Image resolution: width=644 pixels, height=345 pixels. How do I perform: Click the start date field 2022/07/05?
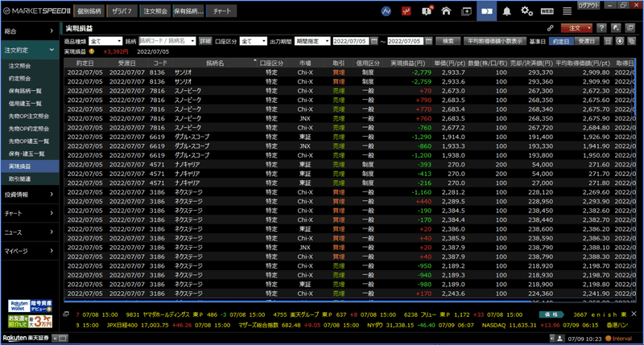(x=351, y=41)
